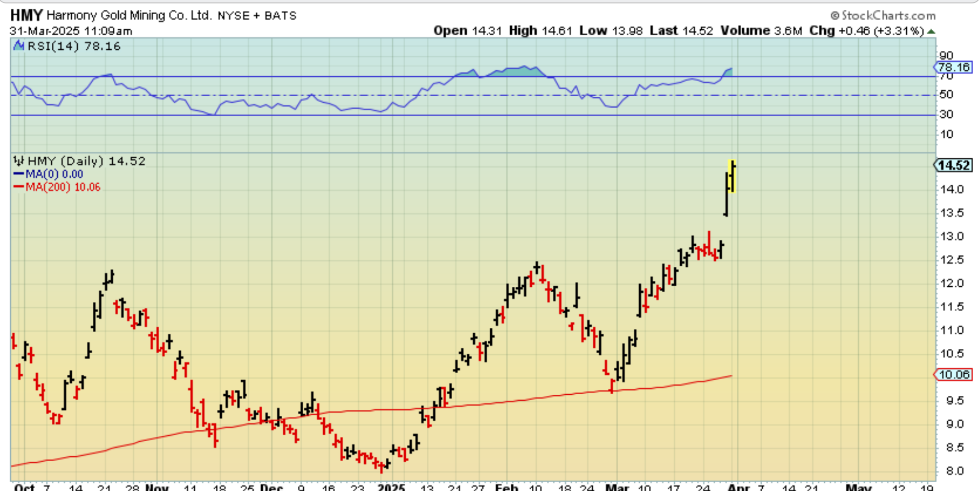Viewport: 980px width, 491px height.
Task: Click the blue MA(0) legend line swatch
Action: 19,174
